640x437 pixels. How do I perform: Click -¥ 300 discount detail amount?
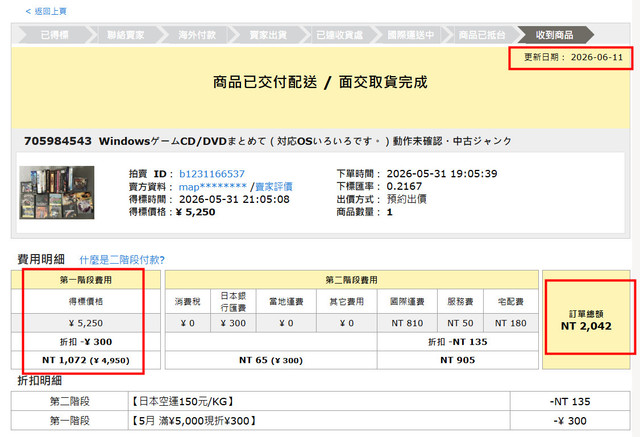point(570,421)
